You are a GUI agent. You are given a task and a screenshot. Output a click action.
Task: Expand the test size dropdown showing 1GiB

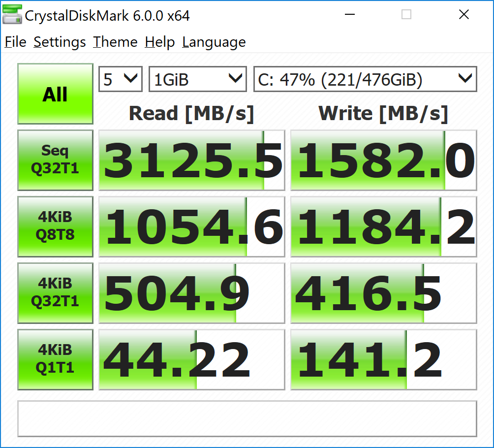coord(197,79)
